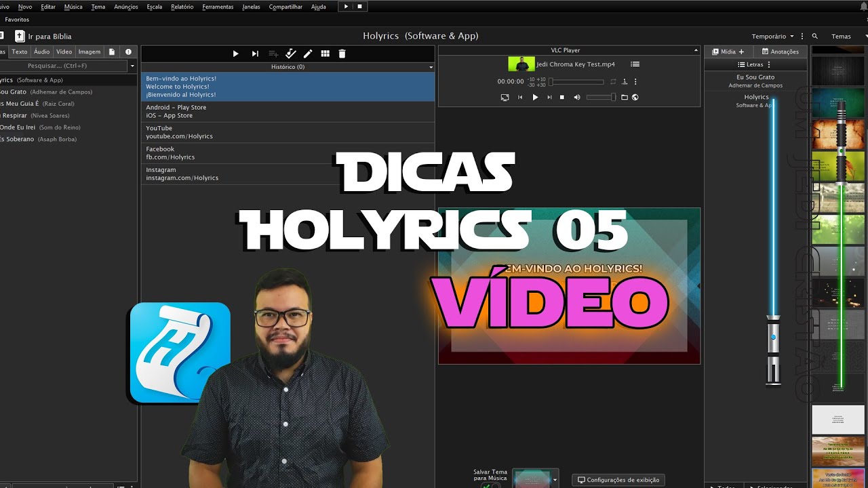Click the pencil edit icon in the slide toolbar
The height and width of the screenshot is (488, 868).
point(308,54)
